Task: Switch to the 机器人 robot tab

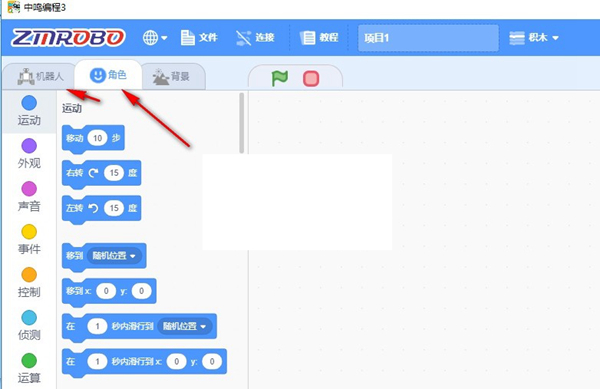Action: [40, 76]
